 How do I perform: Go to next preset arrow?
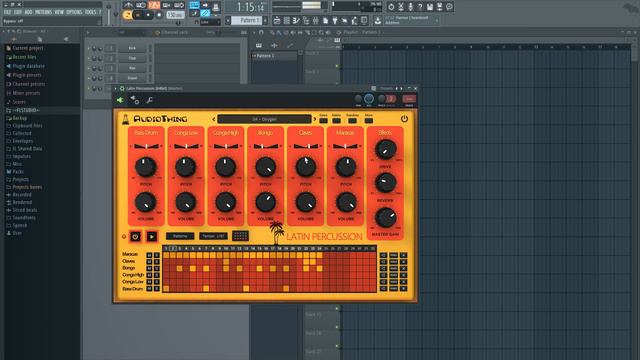pos(314,119)
